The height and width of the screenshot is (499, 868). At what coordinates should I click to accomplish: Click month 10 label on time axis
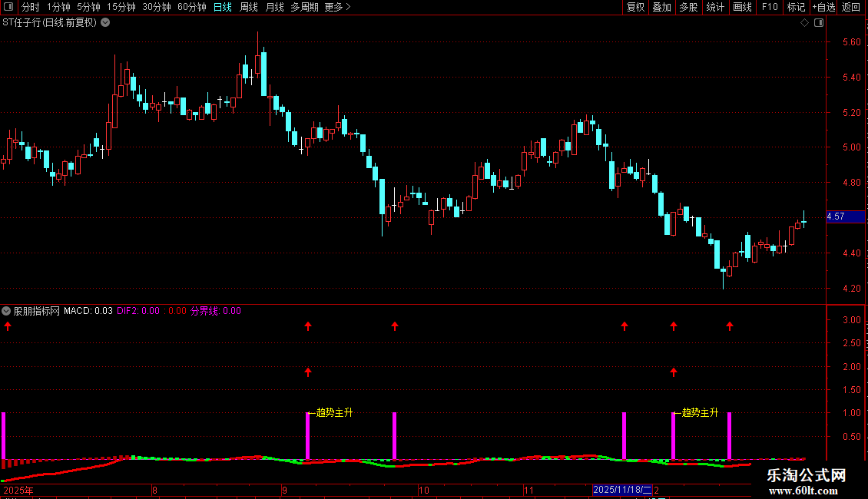[x=423, y=490]
